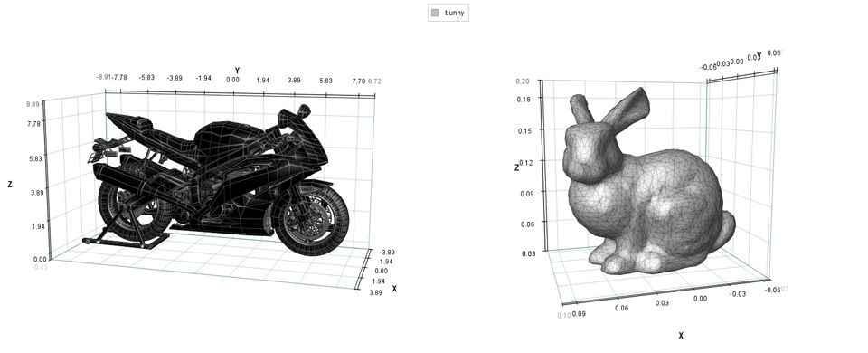Click the 0.09 tick on the bunny Z axis
Image resolution: width=868 pixels, height=353 pixels.
[526, 193]
